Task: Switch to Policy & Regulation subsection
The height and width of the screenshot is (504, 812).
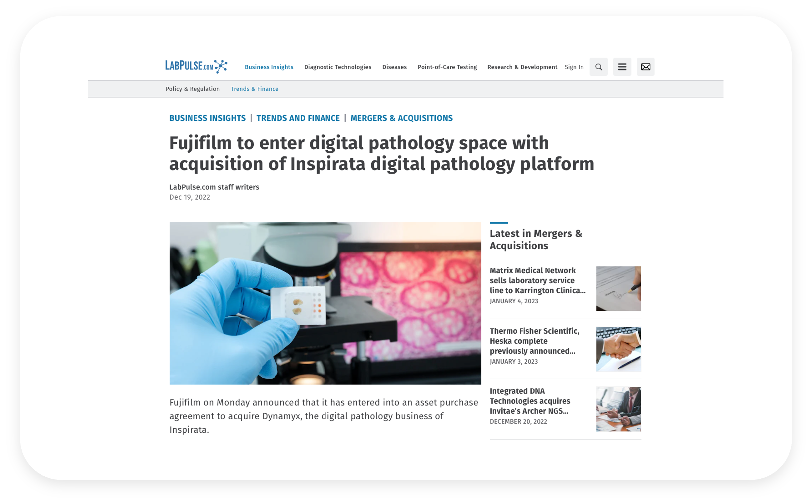Action: 192,89
